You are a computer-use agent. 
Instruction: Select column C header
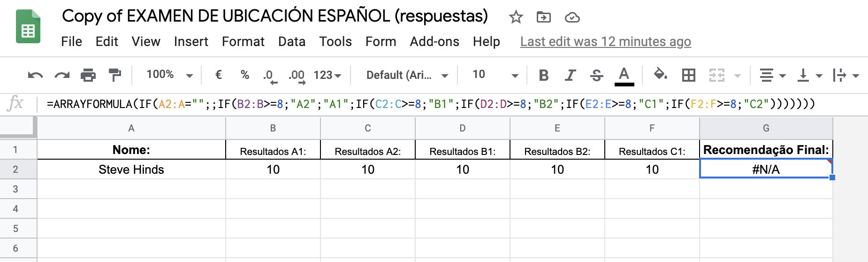tap(368, 128)
